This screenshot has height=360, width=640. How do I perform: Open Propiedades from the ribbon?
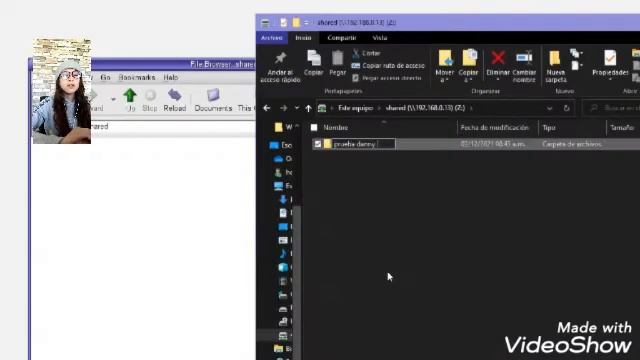coord(610,64)
